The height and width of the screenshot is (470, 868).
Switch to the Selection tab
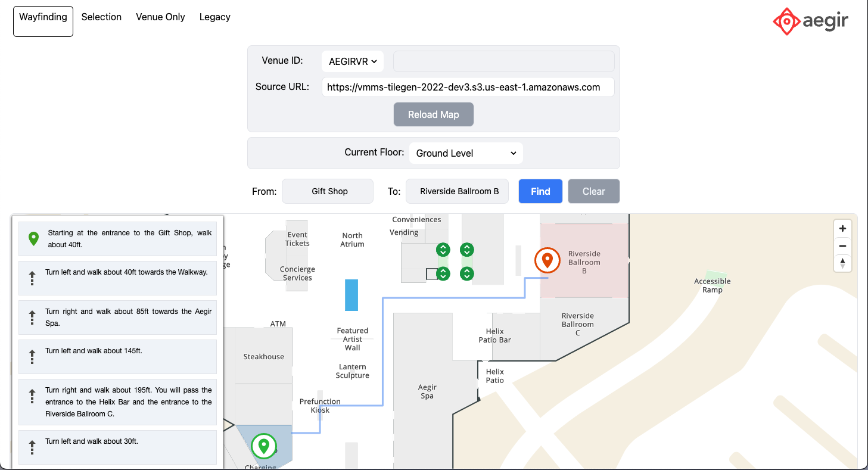click(x=101, y=17)
